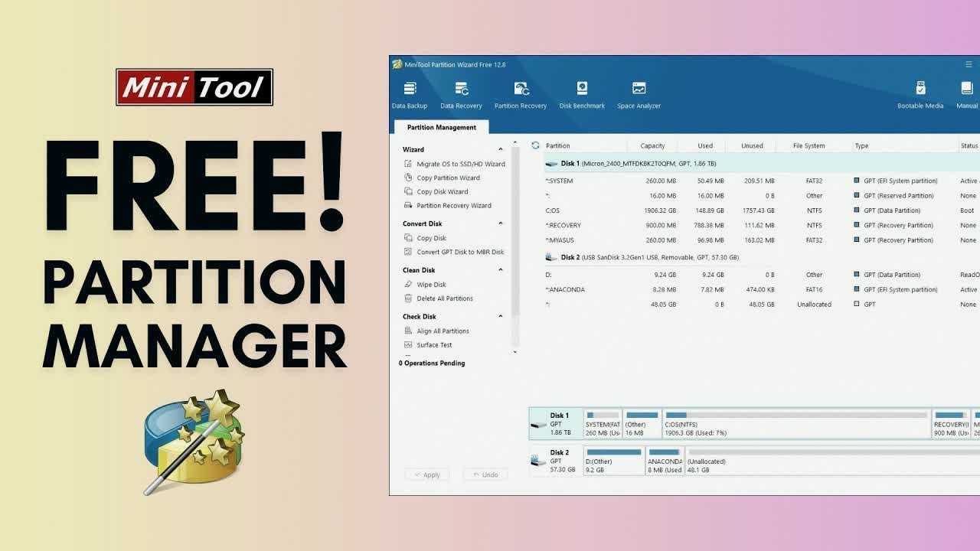Click C:OS(NTFS) block in disk map
Viewport: 980px width, 551px height.
796,424
